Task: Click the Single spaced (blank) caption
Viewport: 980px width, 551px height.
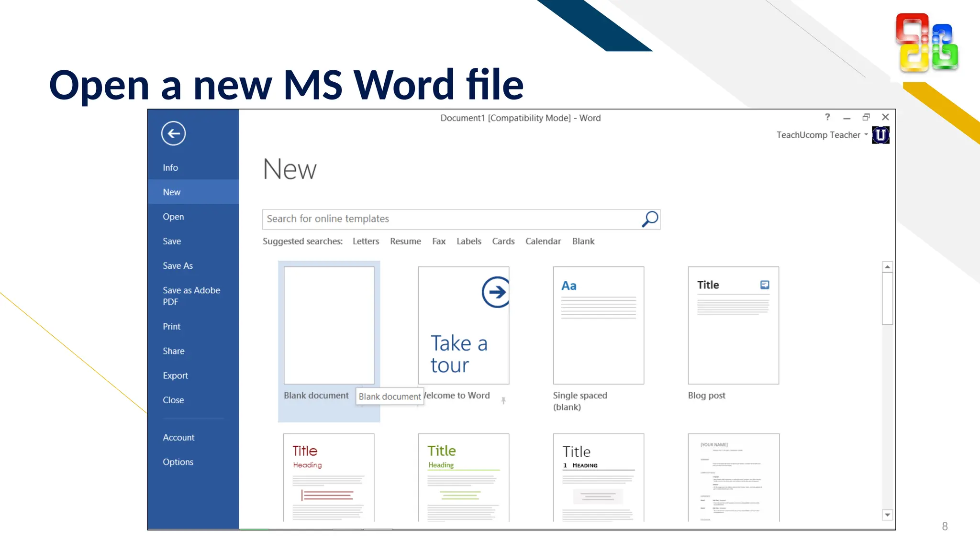Action: point(580,401)
